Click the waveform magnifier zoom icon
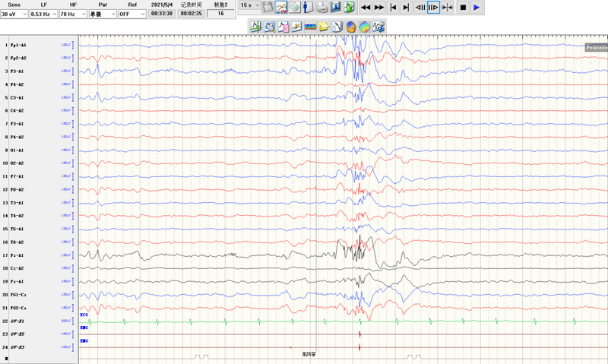608x364 pixels. [x=268, y=27]
